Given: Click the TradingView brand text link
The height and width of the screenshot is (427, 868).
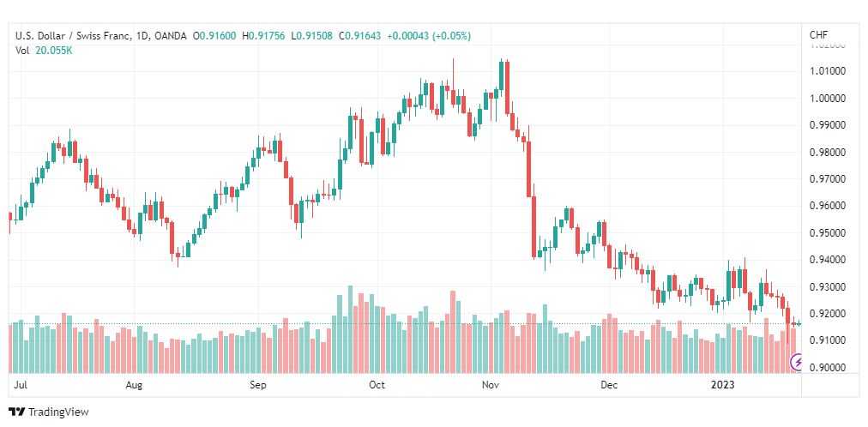Looking at the screenshot, I should pos(58,412).
